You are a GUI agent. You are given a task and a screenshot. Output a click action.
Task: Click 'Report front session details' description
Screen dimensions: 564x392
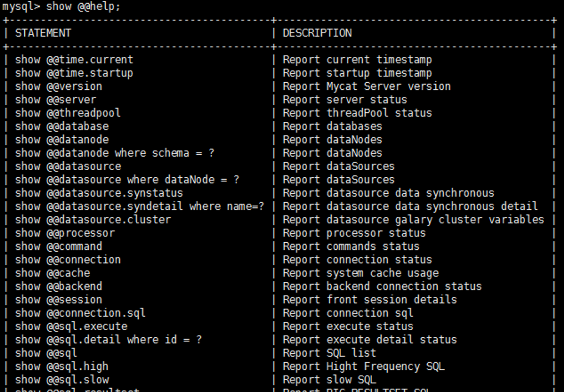[x=369, y=300]
